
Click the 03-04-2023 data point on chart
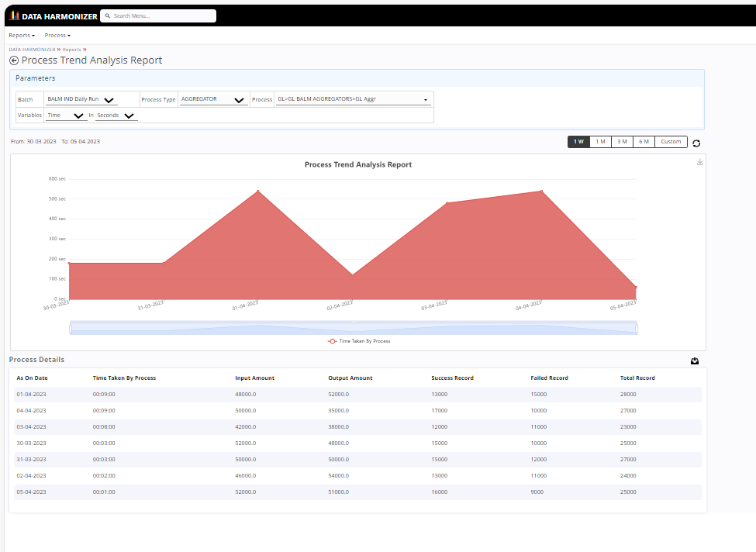(447, 203)
